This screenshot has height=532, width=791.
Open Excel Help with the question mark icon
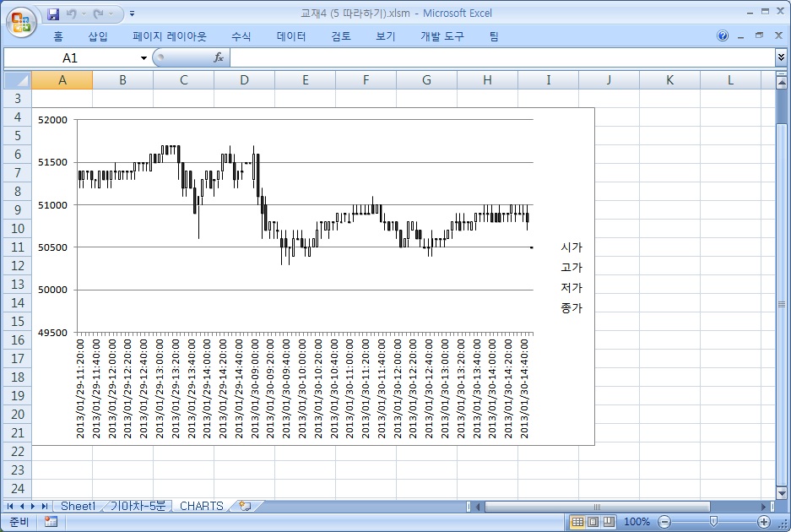pos(723,36)
